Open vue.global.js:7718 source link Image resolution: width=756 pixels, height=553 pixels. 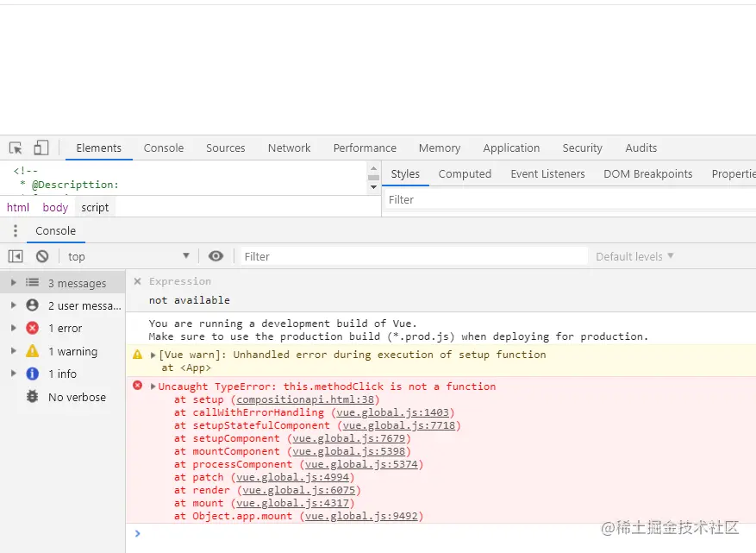399,425
